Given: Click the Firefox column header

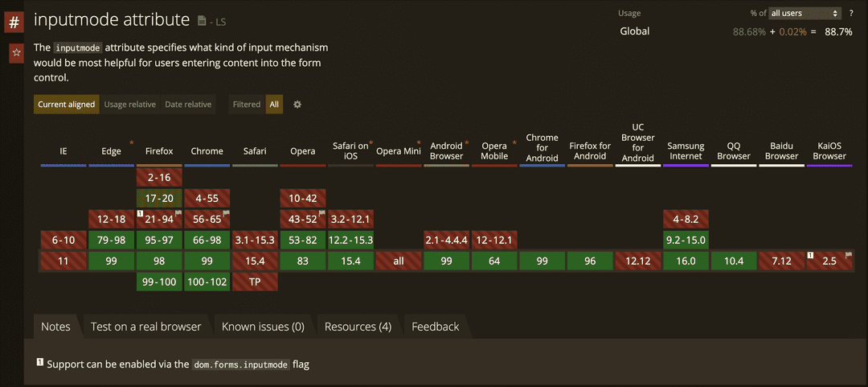Looking at the screenshot, I should 159,151.
